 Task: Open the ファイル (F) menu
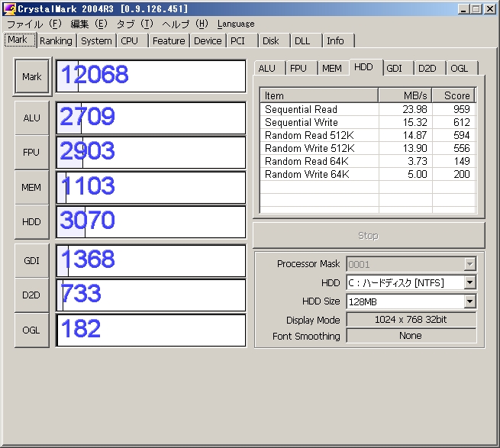[x=34, y=24]
